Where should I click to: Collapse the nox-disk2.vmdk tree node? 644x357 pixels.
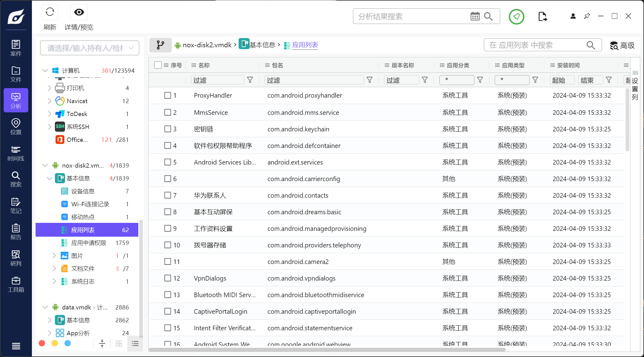(45, 165)
